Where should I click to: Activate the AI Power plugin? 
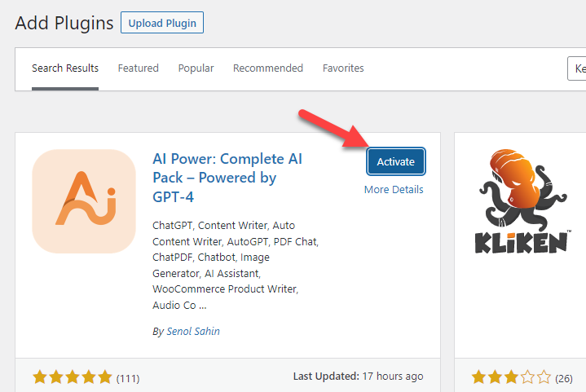(396, 161)
